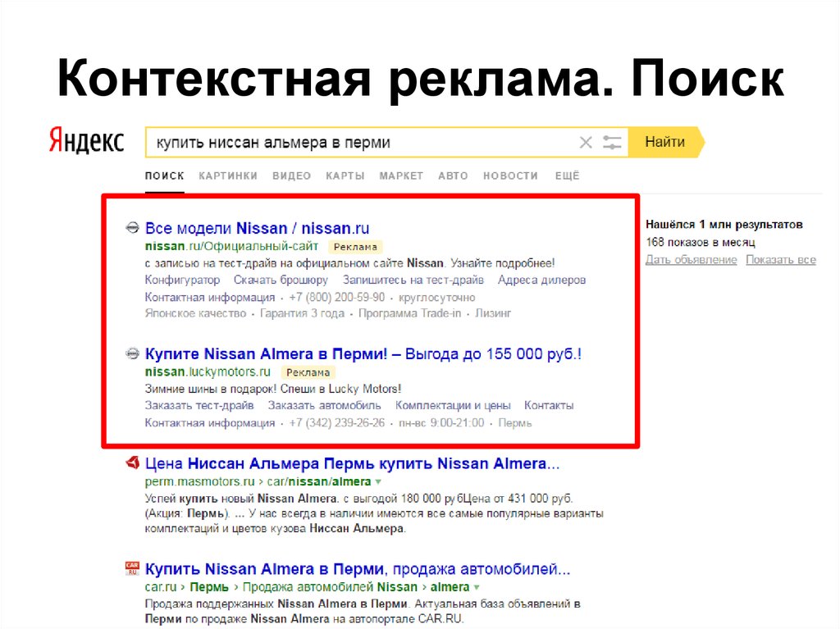Open the Карты tab
The height and width of the screenshot is (629, 840).
[345, 175]
